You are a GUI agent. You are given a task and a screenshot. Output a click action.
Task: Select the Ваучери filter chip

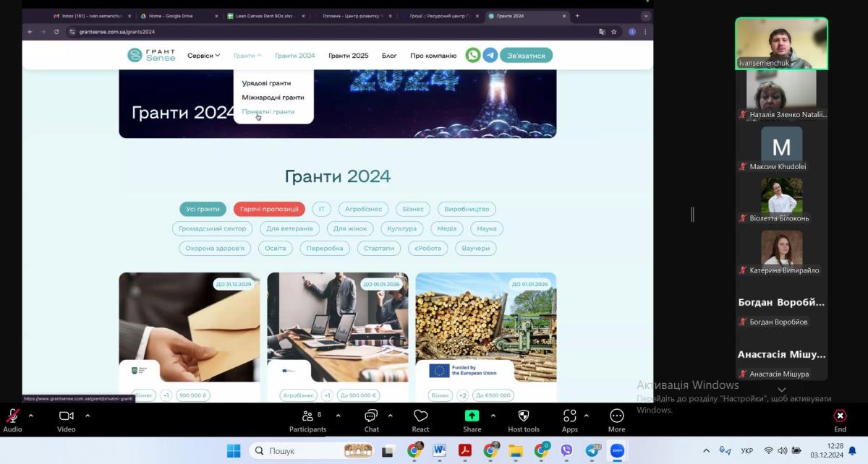475,248
